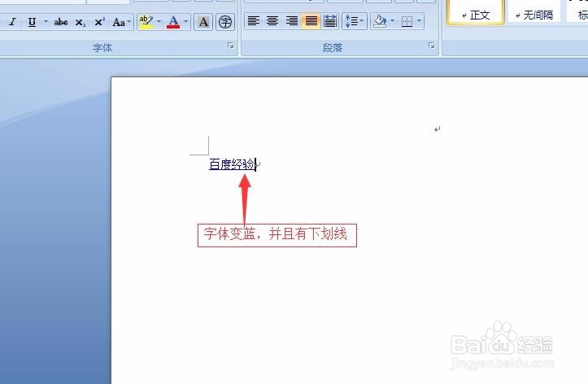Apply superscript formatting
The image size is (588, 384).
[x=99, y=22]
